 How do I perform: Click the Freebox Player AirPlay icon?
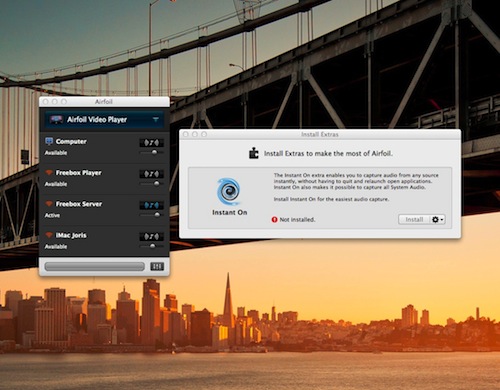[x=49, y=172]
